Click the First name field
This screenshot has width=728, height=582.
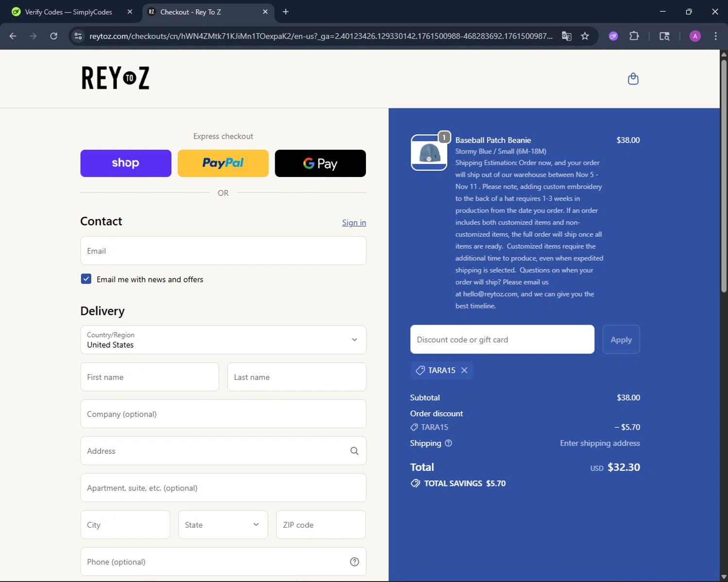click(149, 377)
